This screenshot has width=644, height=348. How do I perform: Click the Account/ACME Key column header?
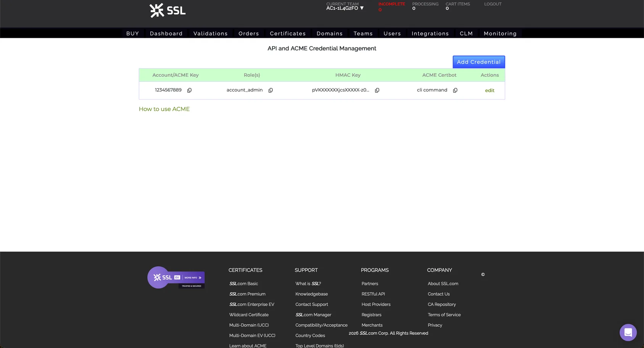(175, 75)
